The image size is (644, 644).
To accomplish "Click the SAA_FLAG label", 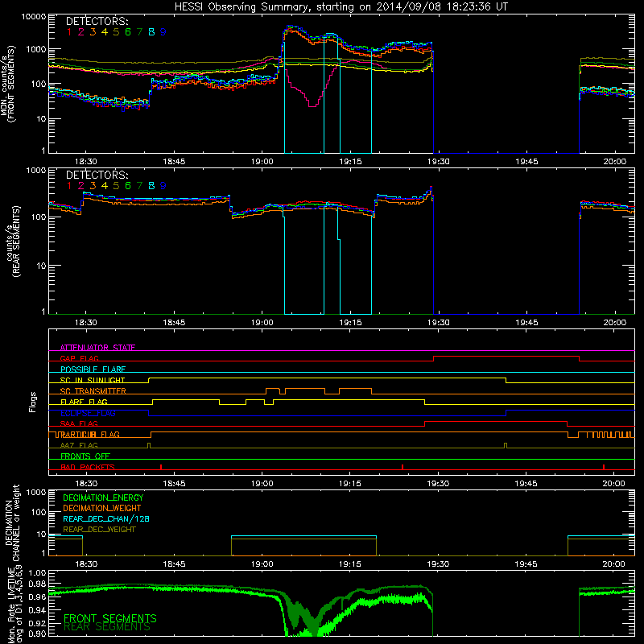I will click(x=79, y=423).
